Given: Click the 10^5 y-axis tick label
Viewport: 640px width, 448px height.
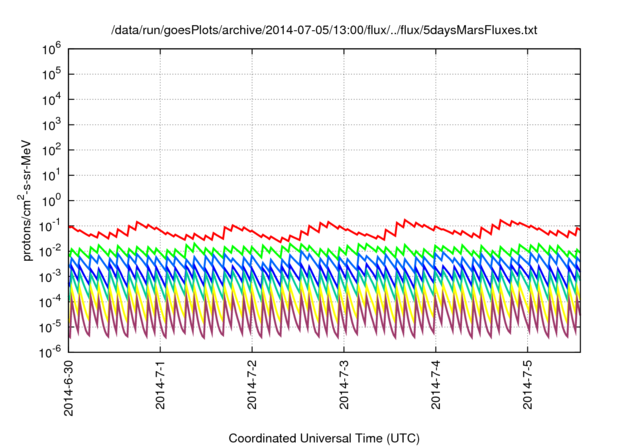Looking at the screenshot, I should [x=51, y=74].
